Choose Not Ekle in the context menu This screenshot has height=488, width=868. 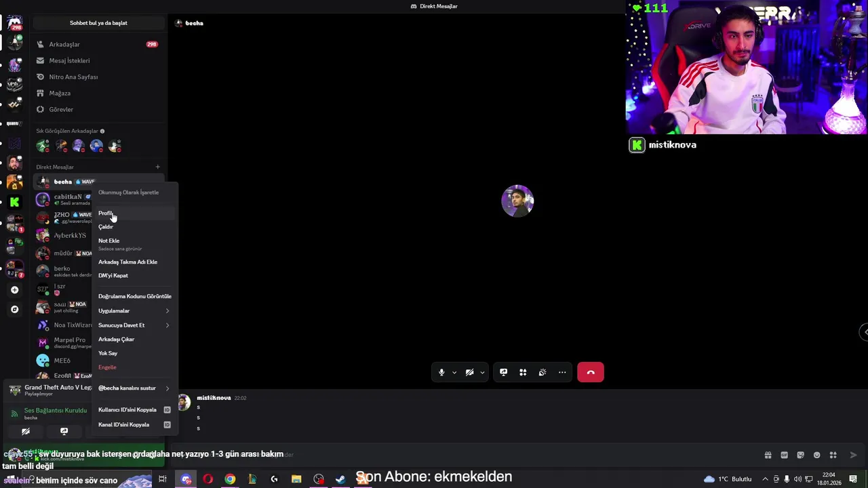click(x=135, y=244)
